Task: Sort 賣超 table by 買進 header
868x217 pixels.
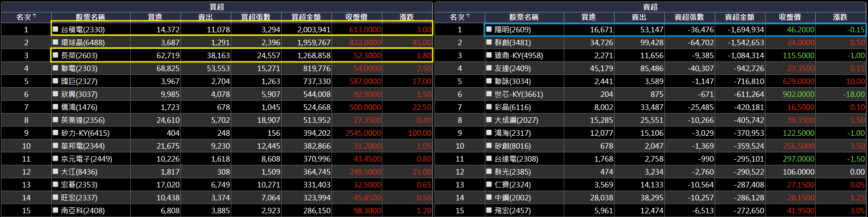Action: [x=589, y=17]
